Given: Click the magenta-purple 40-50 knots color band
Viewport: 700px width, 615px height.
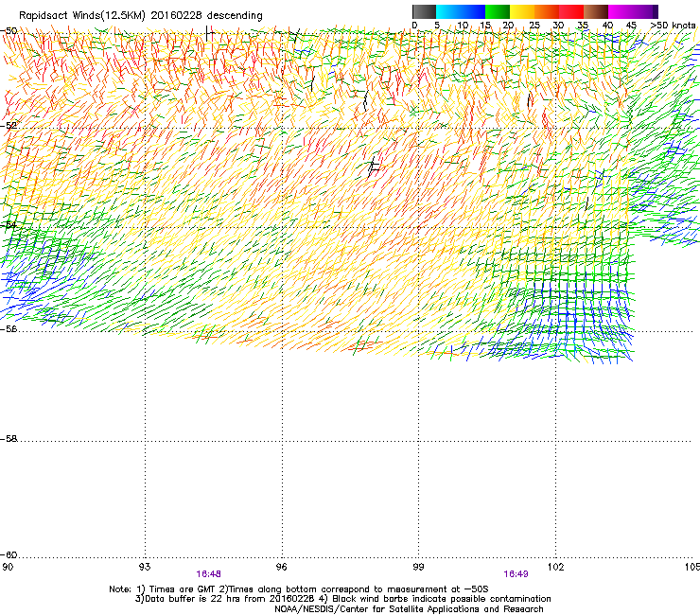Looking at the screenshot, I should tap(633, 11).
